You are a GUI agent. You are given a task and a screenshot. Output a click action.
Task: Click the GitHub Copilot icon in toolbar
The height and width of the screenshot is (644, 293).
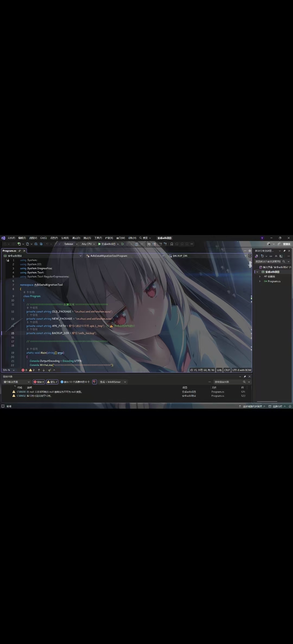click(269, 244)
